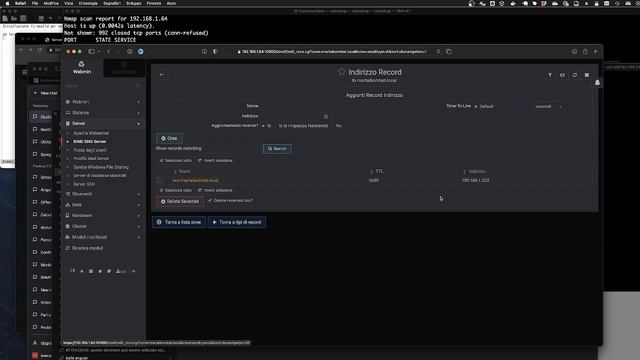
Task: Click lower Inverti selezione link
Action: (x=216, y=191)
